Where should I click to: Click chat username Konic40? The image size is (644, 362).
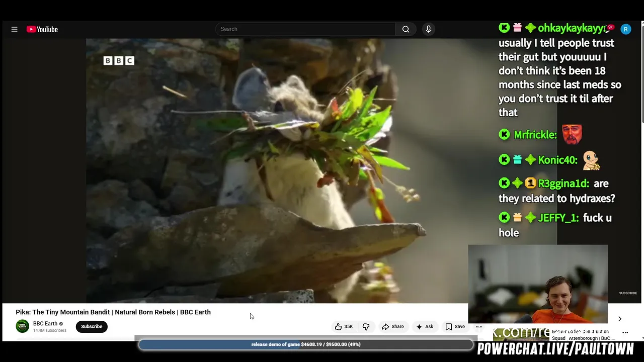(557, 160)
